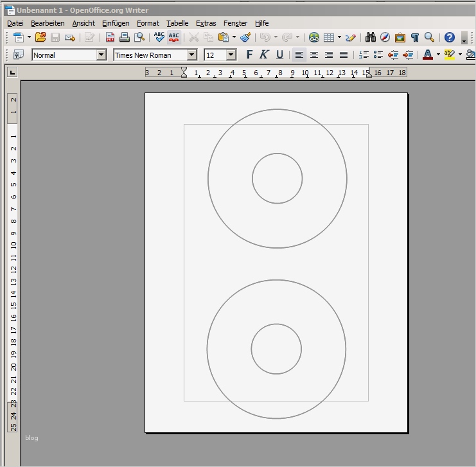The height and width of the screenshot is (467, 476).
Task: Open the Navigator compass icon
Action: [385, 38]
